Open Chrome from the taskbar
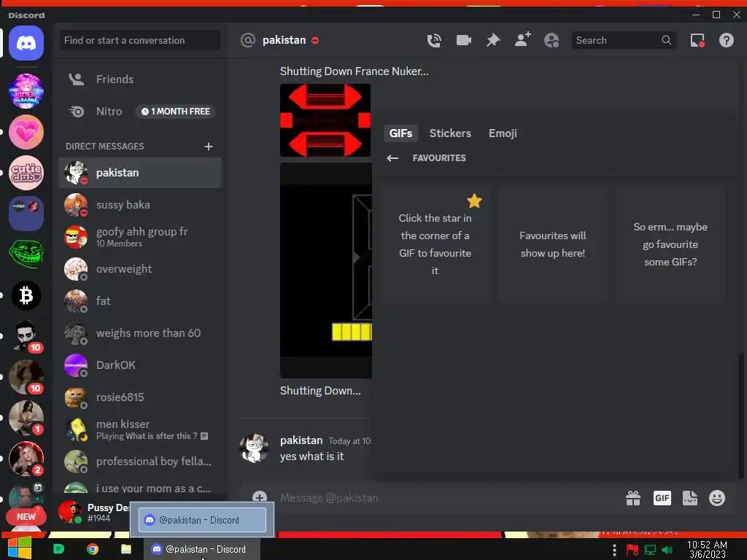Image resolution: width=747 pixels, height=560 pixels. 93,549
